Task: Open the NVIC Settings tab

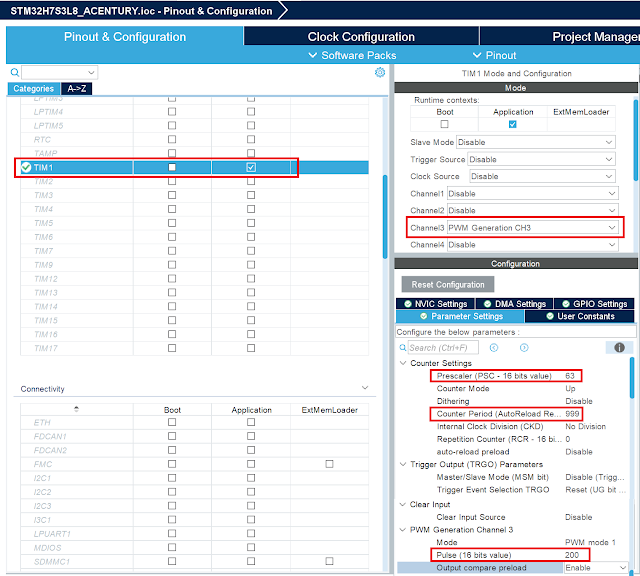Action: tap(436, 304)
